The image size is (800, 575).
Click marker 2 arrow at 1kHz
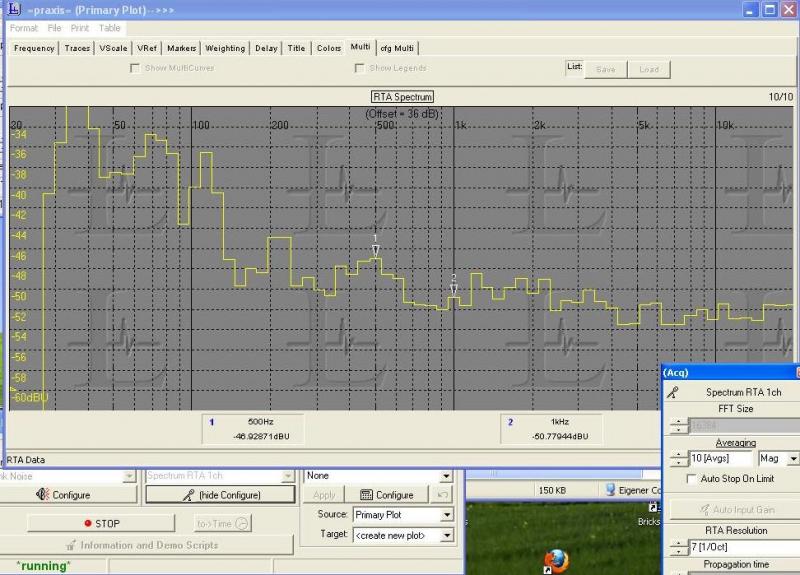(x=453, y=289)
